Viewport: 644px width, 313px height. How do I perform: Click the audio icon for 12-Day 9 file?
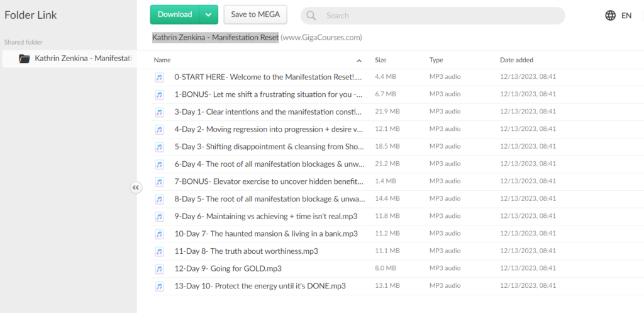click(160, 268)
